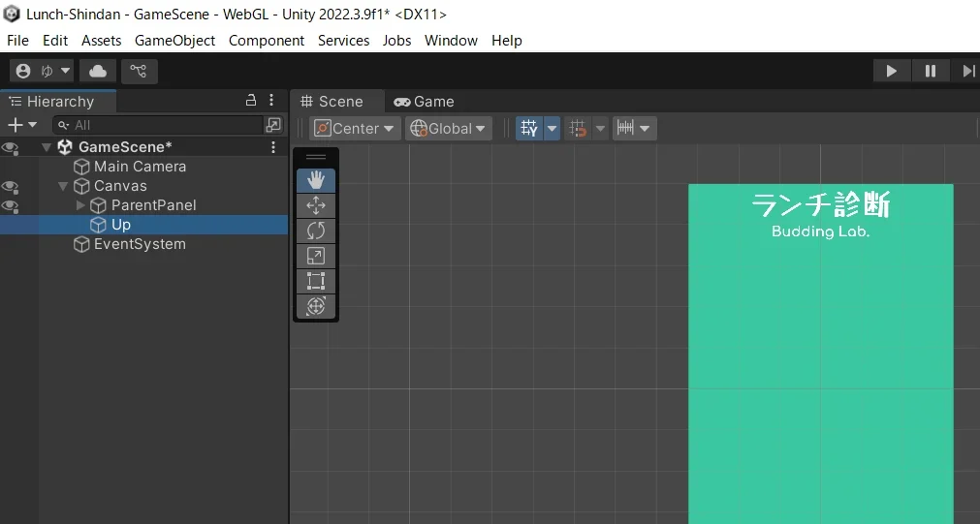Screen dimensions: 980x524
Task: Toggle the Hierarchy panel lock
Action: click(x=251, y=100)
